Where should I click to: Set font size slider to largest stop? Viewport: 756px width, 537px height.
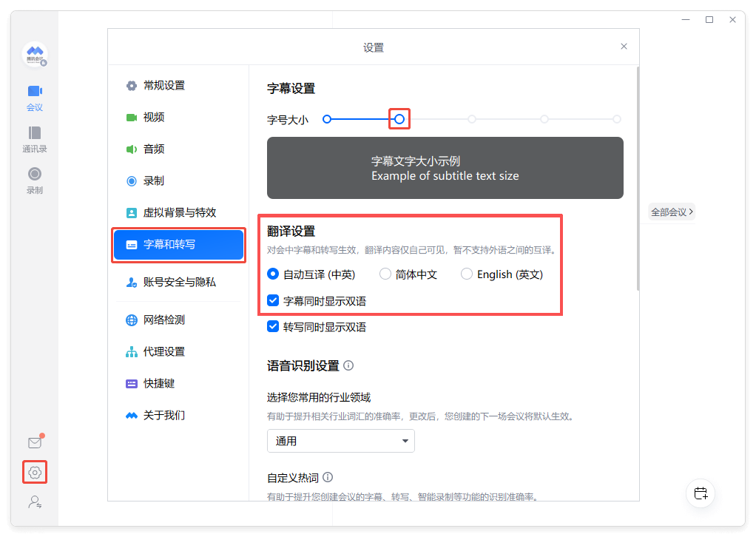tap(617, 119)
